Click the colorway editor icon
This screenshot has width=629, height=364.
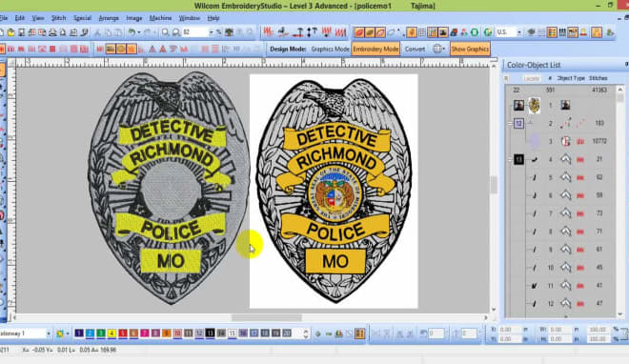tap(60, 334)
